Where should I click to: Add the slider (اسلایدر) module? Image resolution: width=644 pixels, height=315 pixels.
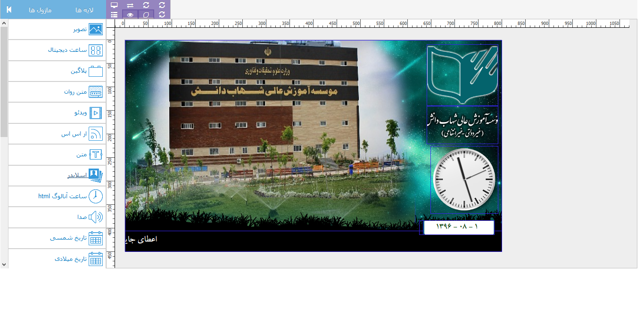[x=57, y=176]
